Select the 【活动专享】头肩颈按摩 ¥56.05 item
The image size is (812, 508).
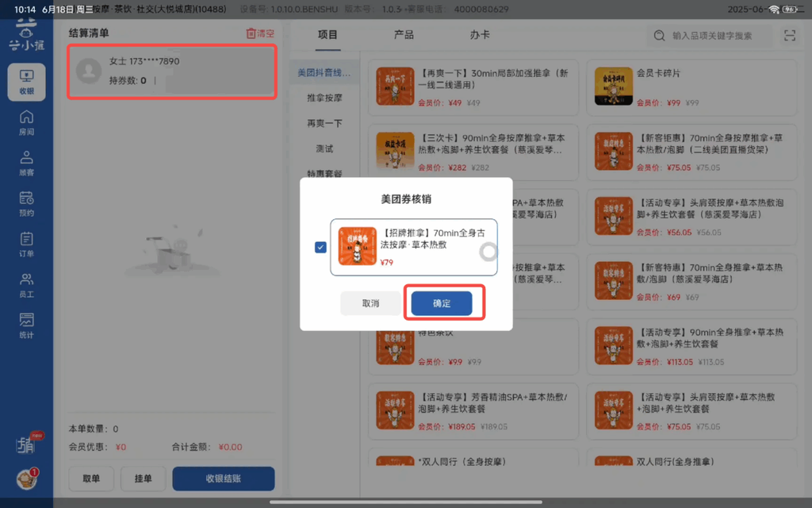point(691,217)
